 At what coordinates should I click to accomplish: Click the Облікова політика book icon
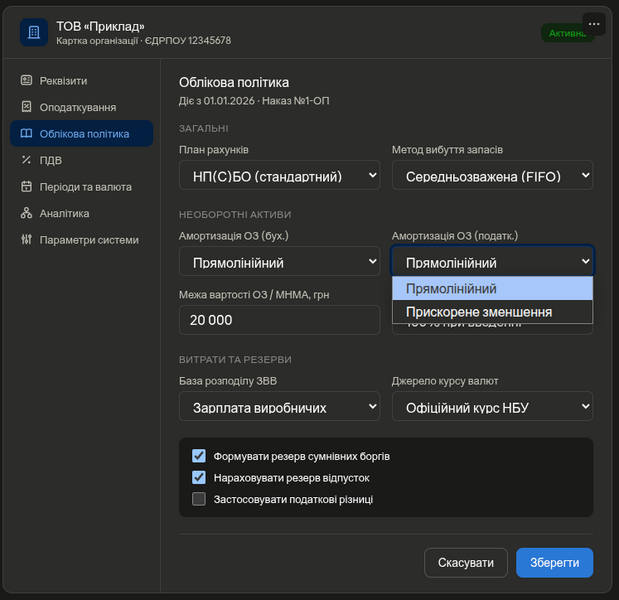[26, 133]
